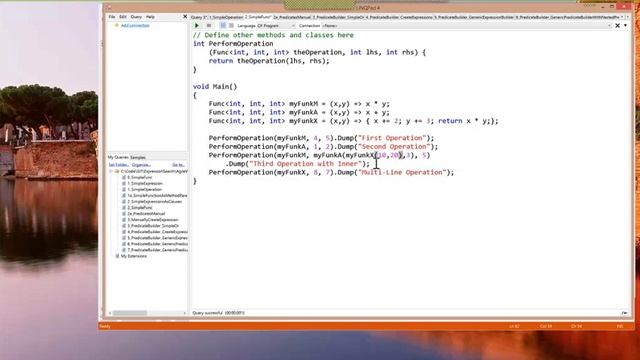Viewport: 640px width, 360px height.
Task: Close the current query with the black X
Action: pyautogui.click(x=618, y=26)
